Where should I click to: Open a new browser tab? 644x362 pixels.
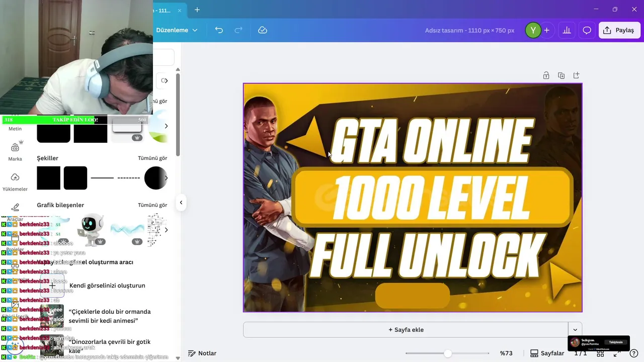coord(197,10)
